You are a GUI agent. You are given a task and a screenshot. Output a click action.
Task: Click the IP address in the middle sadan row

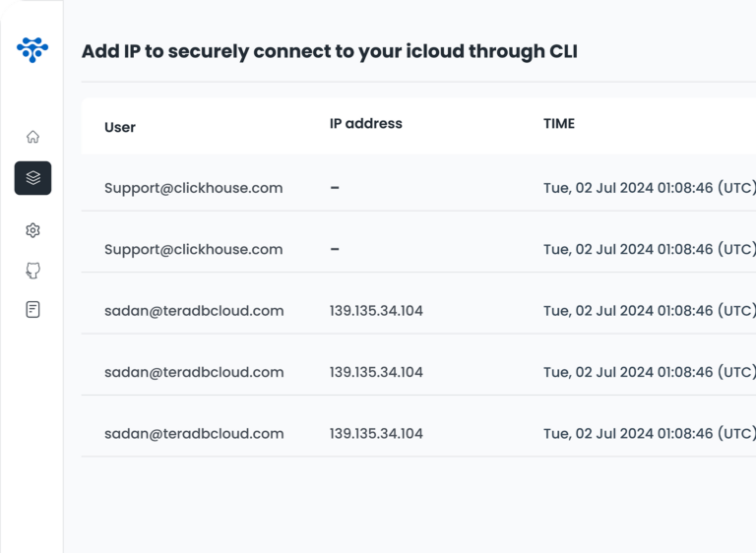(x=376, y=372)
